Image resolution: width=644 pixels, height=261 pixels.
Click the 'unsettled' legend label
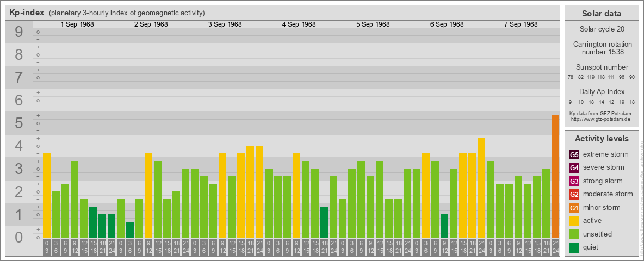point(598,234)
